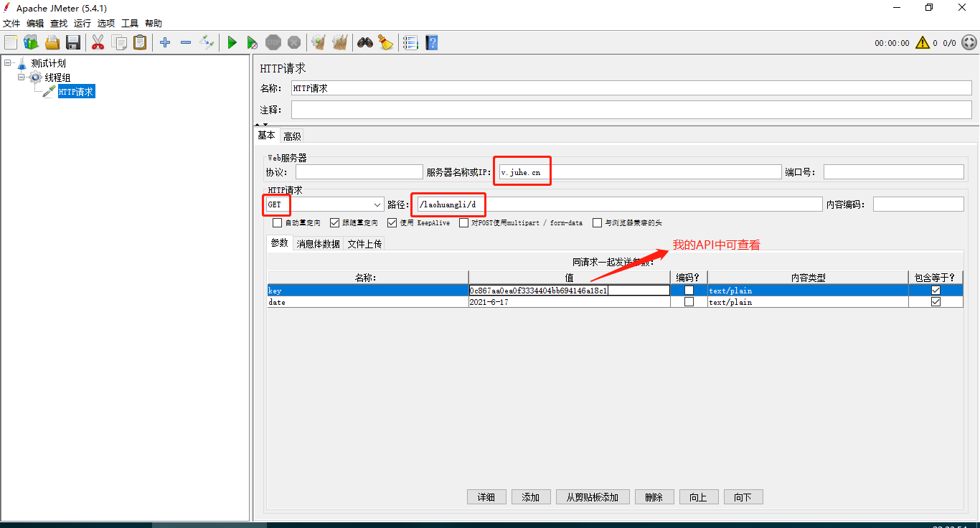The image size is (980, 528).
Task: Click the yellow warning triangle icon
Action: [922, 43]
